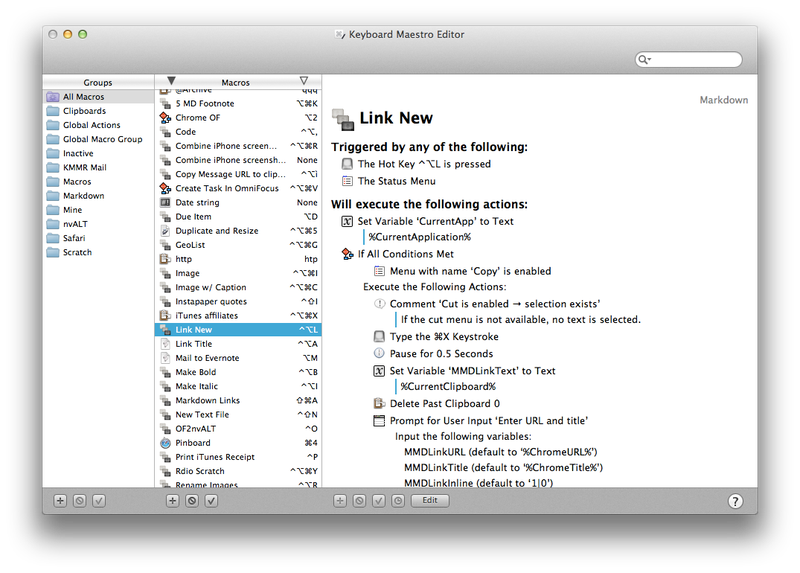800x573 pixels.
Task: Select the GeoList macro
Action: [x=238, y=245]
